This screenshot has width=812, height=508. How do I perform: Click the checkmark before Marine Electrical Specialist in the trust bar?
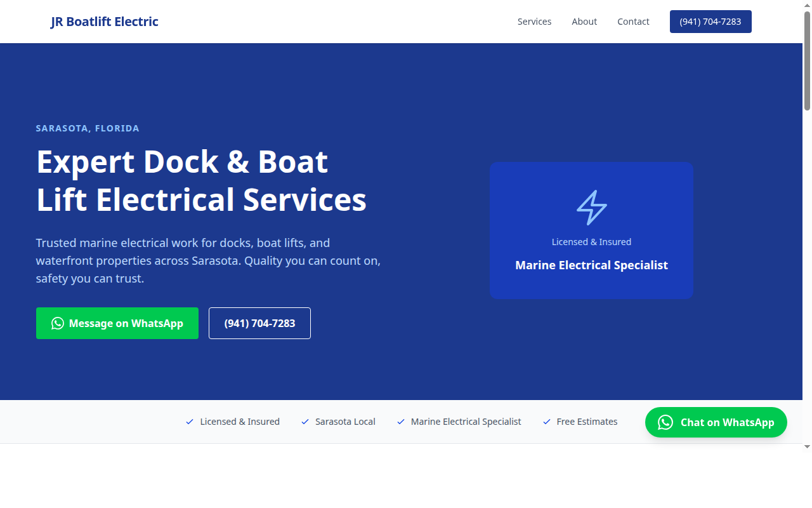[401, 422]
